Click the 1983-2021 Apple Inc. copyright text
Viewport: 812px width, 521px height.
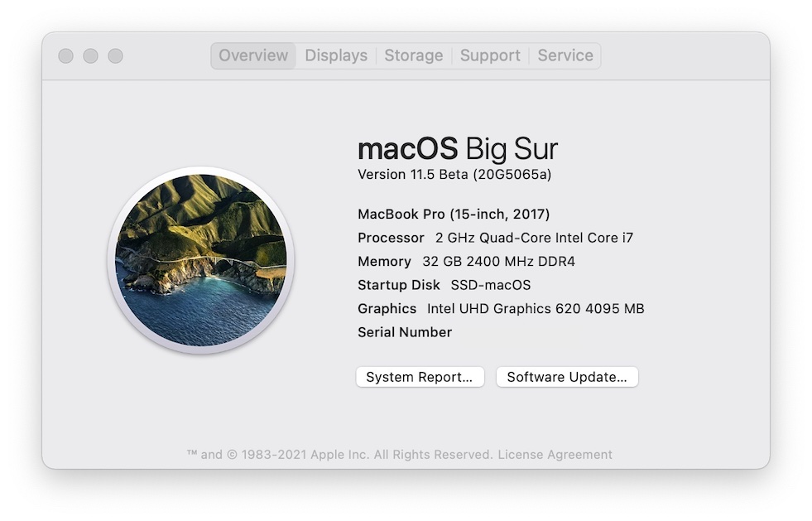pyautogui.click(x=339, y=455)
